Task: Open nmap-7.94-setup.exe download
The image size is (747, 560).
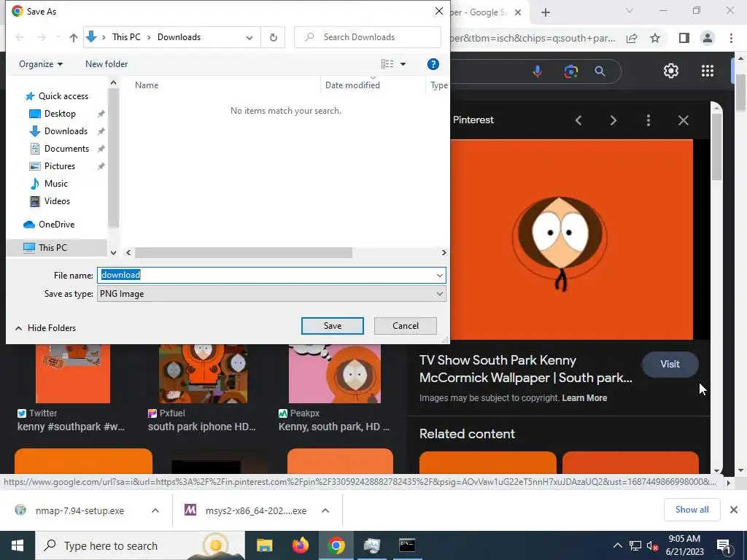Action: coord(80,510)
